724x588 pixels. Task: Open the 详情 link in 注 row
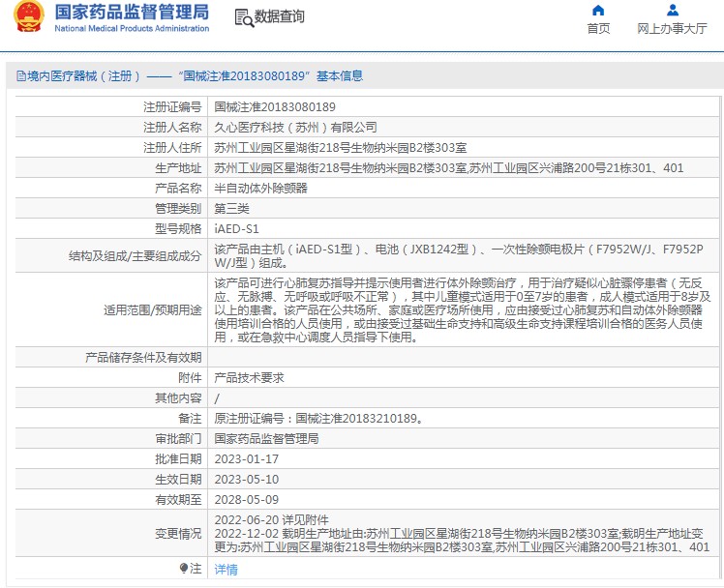tap(226, 570)
